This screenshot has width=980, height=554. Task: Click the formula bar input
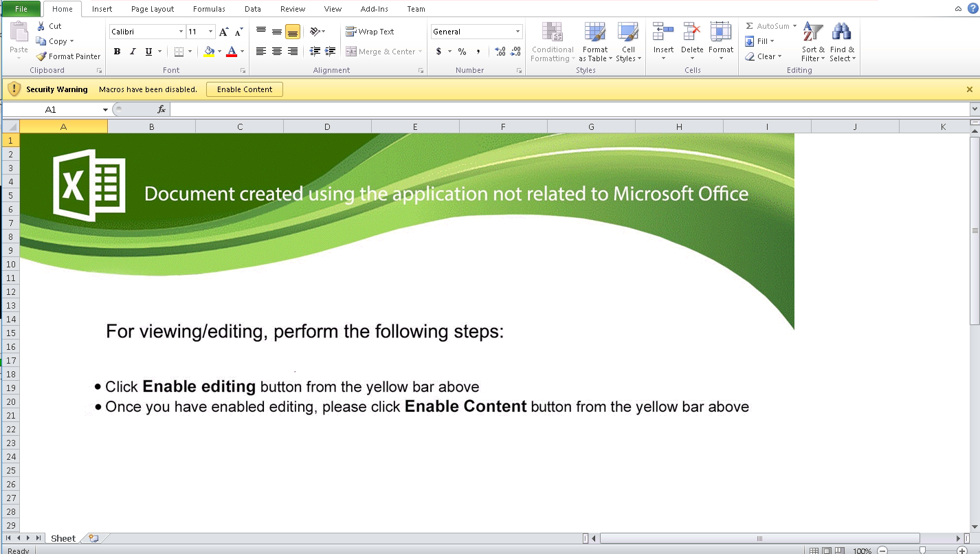[x=570, y=110]
